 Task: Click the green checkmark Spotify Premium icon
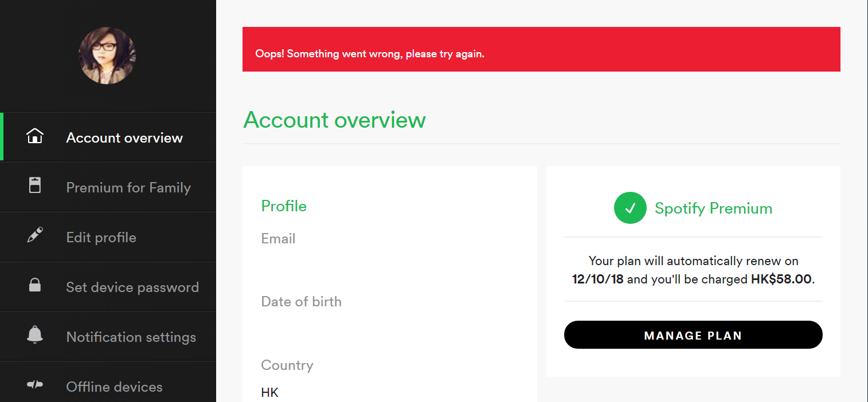point(630,208)
